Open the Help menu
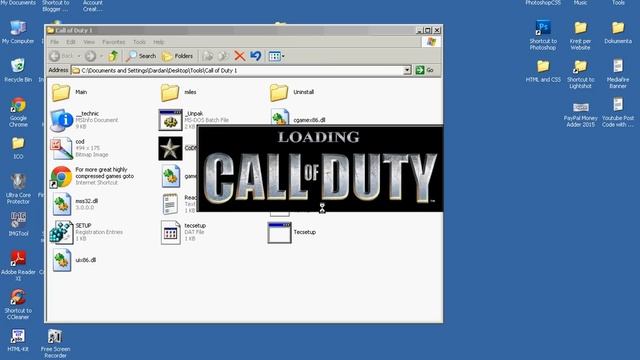 click(158, 42)
